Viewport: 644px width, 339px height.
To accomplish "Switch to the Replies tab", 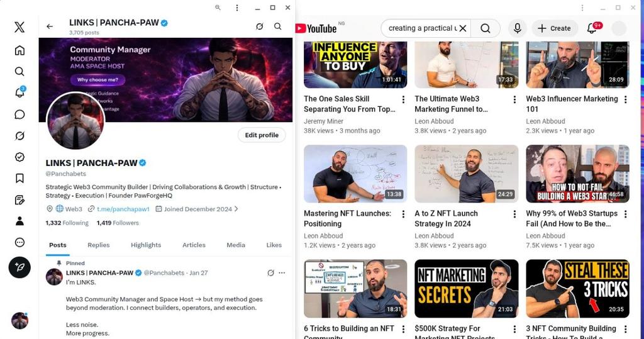I will tap(99, 245).
